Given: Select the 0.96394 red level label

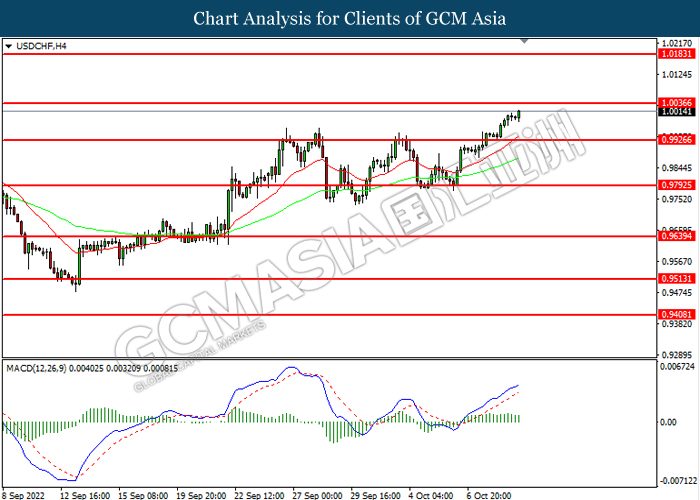Looking at the screenshot, I should (x=677, y=236).
